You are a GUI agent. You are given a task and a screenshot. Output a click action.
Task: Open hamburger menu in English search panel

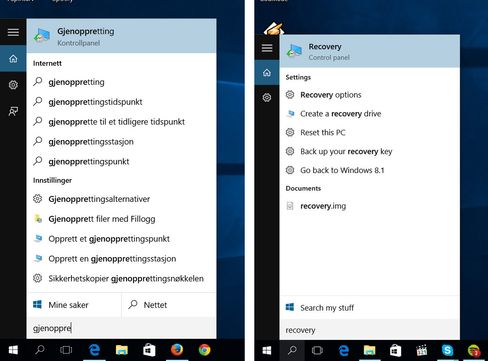click(x=267, y=48)
